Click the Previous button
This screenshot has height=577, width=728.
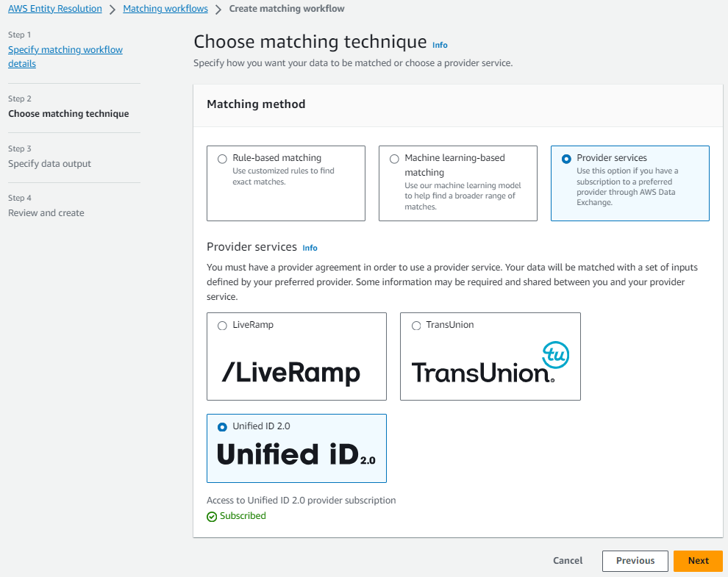point(635,560)
